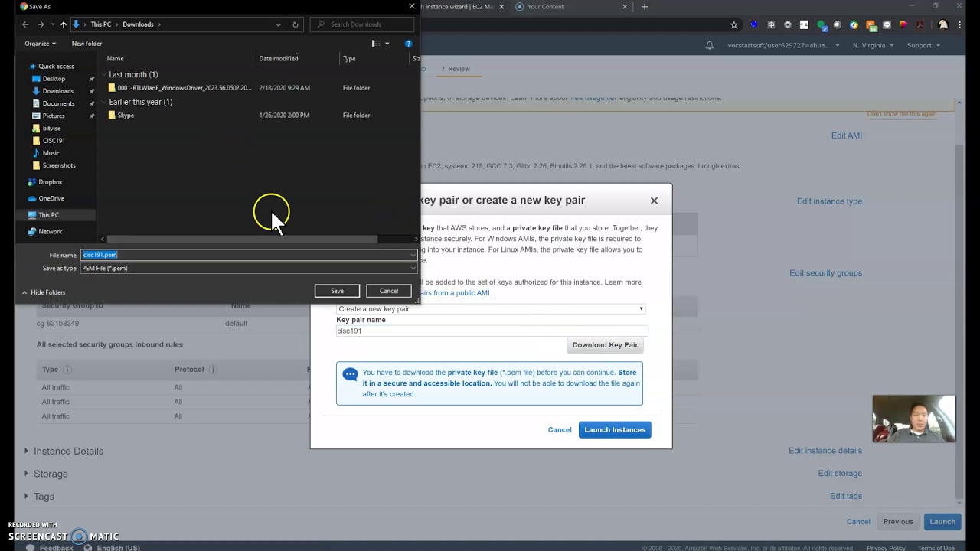The width and height of the screenshot is (980, 551).
Task: Click Download Key Pair button
Action: 605,345
